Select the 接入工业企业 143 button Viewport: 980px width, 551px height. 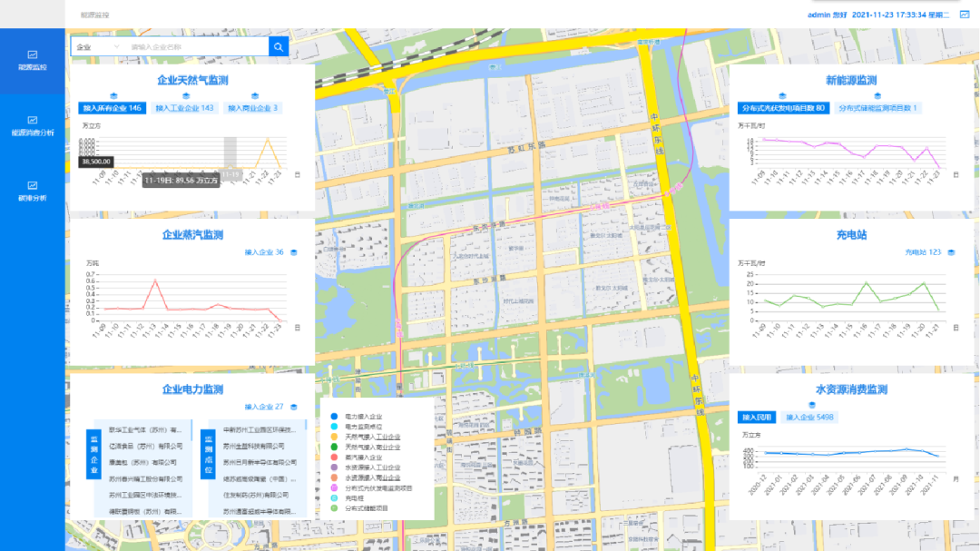185,108
